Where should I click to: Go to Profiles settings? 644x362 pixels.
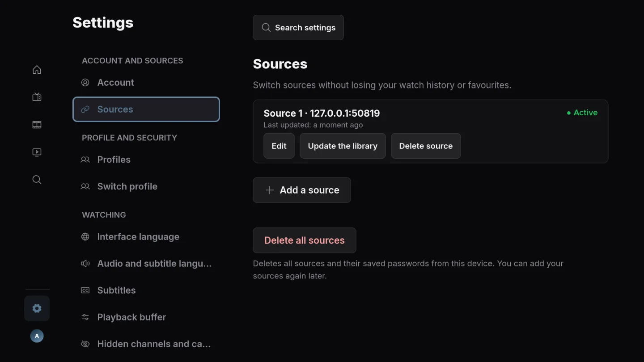146,160
